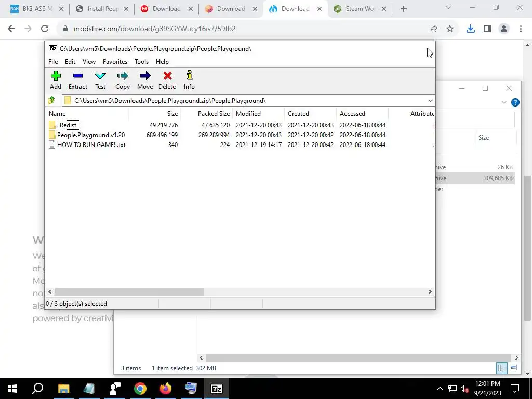This screenshot has height=399, width=532.
Task: Go back in Chrome
Action: click(11, 29)
